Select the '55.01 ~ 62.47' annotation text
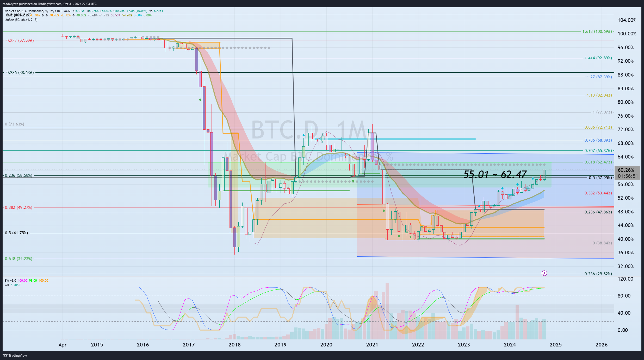The image size is (644, 360). point(495,174)
